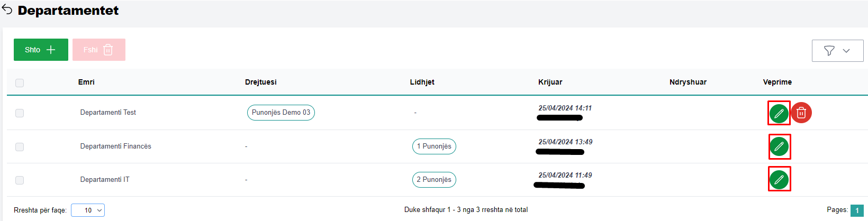Click the filter funnel icon
The height and width of the screenshot is (221, 868).
pos(829,51)
